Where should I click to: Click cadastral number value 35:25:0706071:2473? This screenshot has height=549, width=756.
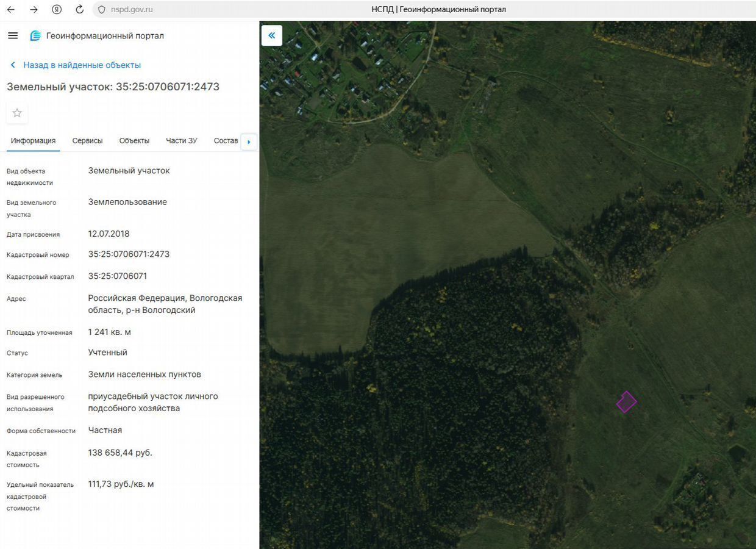click(x=129, y=254)
